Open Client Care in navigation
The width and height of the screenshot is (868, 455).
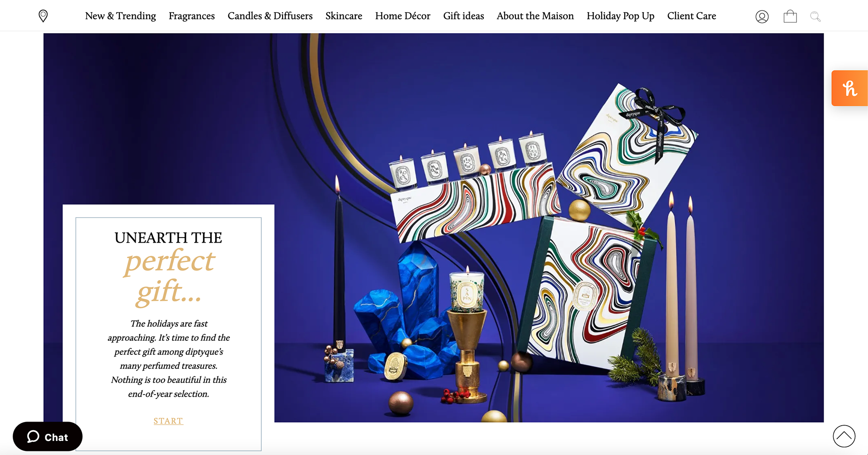[692, 16]
